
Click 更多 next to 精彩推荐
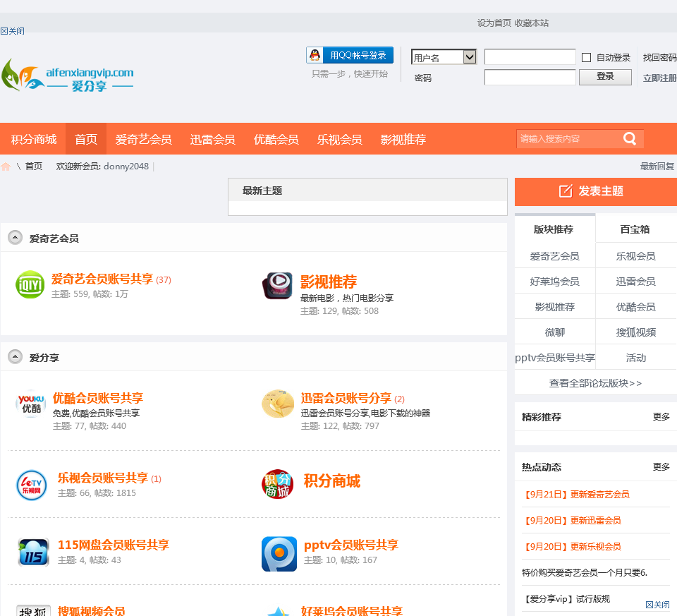pyautogui.click(x=661, y=417)
